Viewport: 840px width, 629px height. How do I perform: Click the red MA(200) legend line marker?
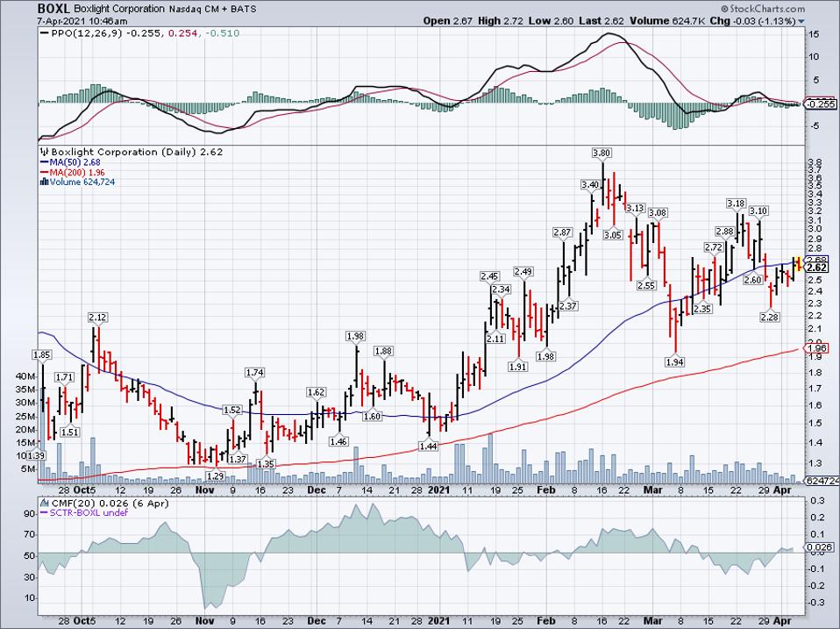45,173
